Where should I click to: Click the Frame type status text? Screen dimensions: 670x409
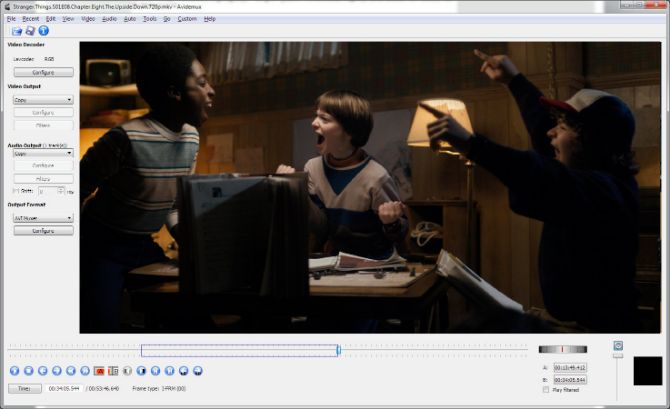pos(159,388)
